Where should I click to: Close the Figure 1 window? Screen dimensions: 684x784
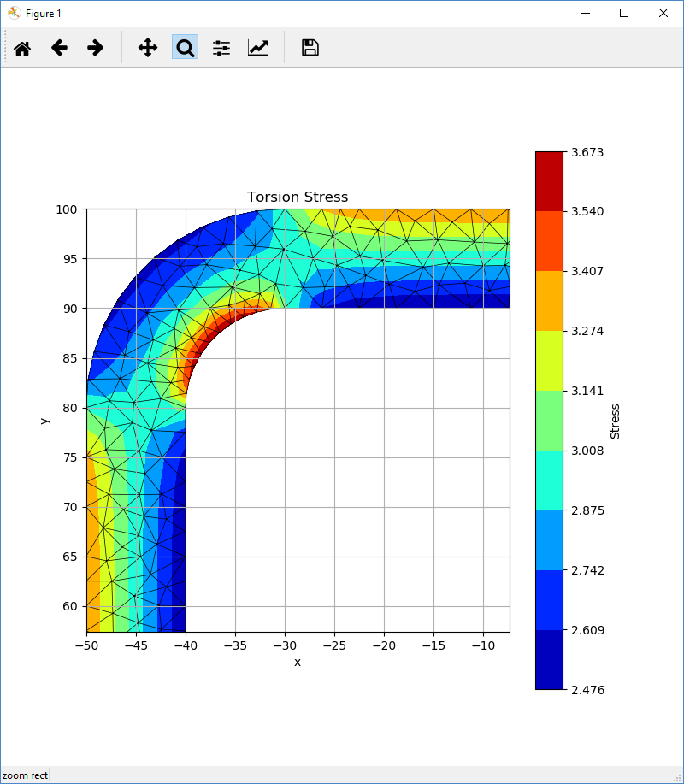[663, 13]
